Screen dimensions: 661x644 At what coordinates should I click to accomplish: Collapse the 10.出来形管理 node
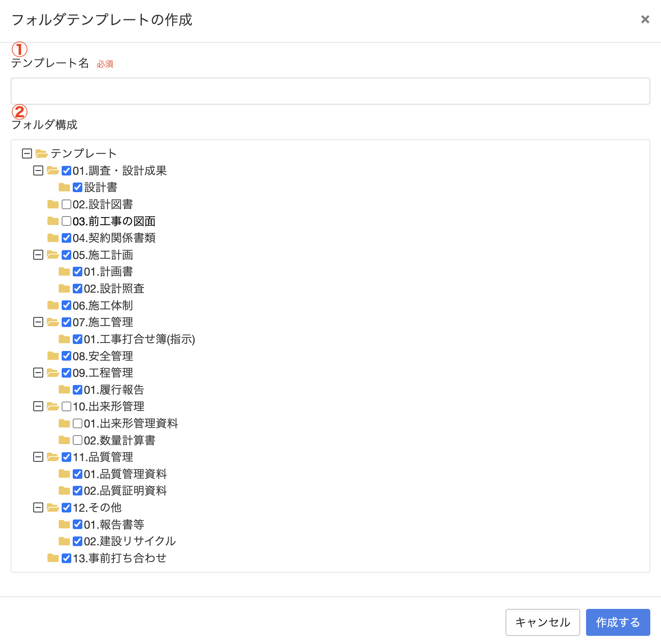(x=38, y=406)
